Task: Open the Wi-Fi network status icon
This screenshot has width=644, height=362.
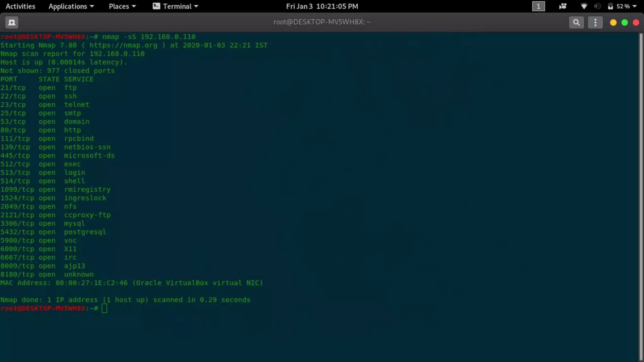Action: pyautogui.click(x=584, y=6)
